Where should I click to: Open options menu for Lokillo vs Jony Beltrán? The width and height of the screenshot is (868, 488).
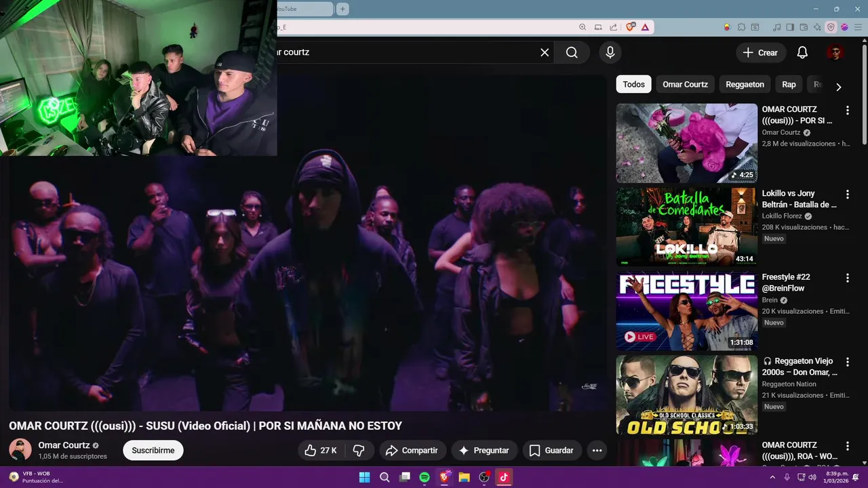pyautogui.click(x=847, y=194)
